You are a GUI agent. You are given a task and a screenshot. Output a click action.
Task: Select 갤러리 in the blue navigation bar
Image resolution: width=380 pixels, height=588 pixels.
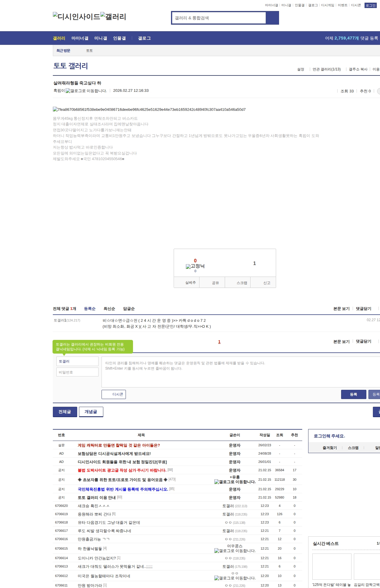pyautogui.click(x=59, y=38)
